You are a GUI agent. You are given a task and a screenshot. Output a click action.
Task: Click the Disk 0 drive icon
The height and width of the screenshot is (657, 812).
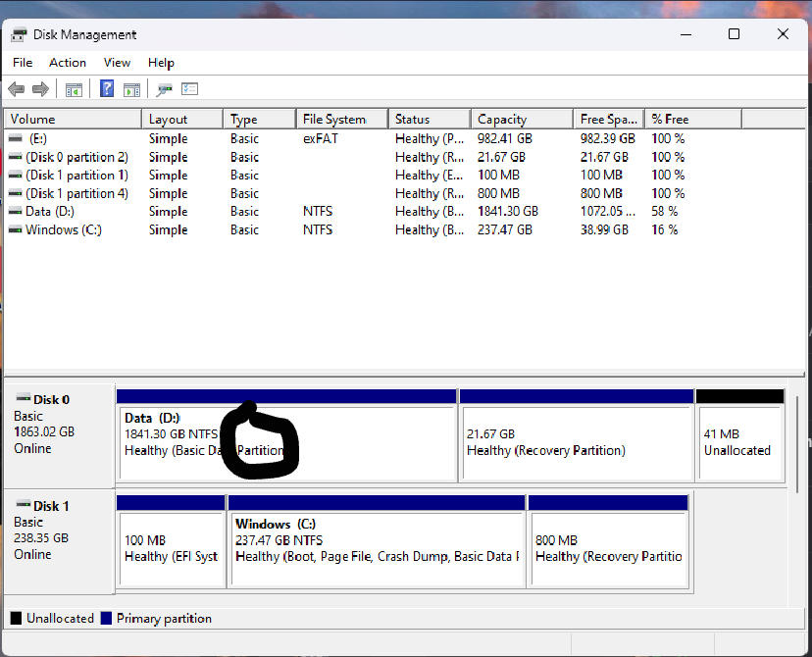23,398
